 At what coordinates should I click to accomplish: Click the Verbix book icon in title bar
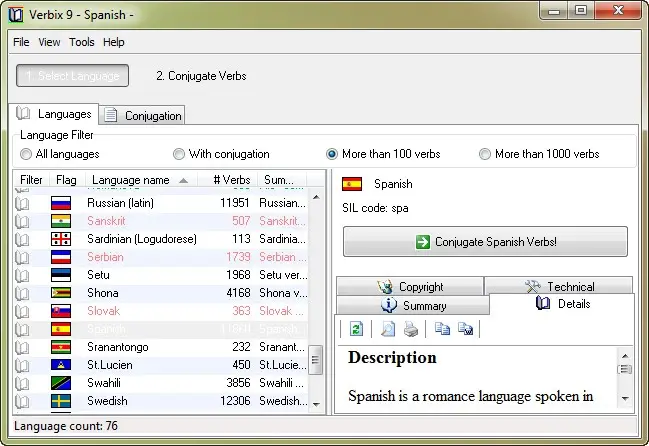pos(16,15)
